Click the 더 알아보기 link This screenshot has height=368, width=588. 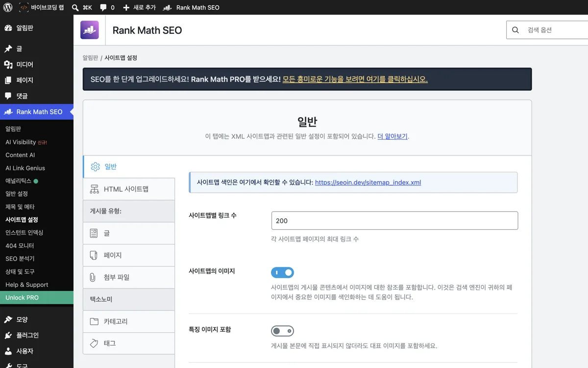tap(392, 136)
